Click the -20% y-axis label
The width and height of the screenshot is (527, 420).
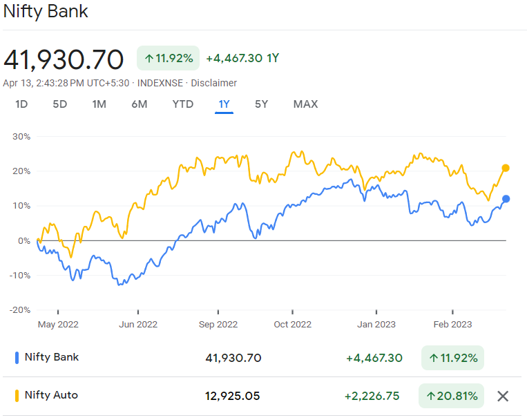(20, 309)
